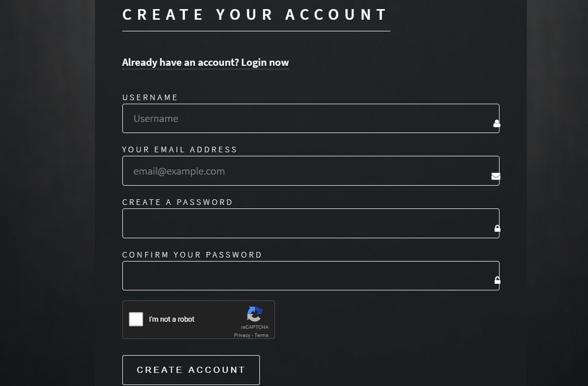The width and height of the screenshot is (588, 386).
Task: Open the reCAPTCHA Terms link
Action: click(261, 335)
